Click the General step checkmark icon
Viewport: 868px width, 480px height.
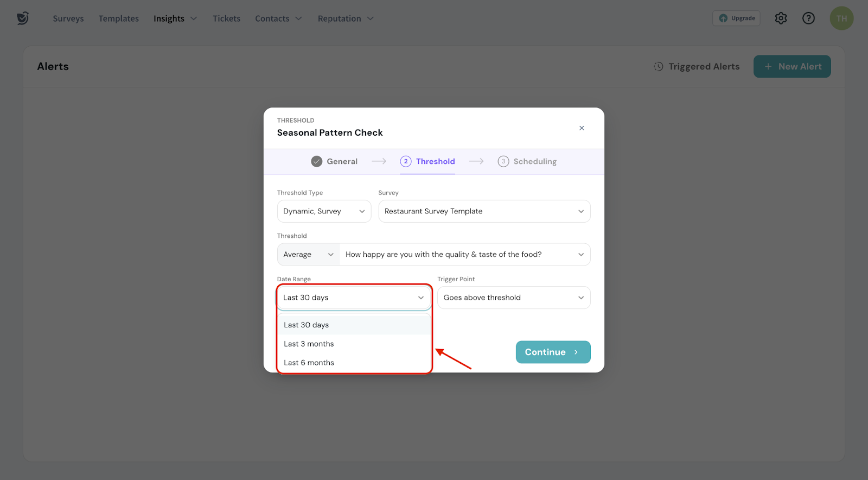[x=317, y=161]
